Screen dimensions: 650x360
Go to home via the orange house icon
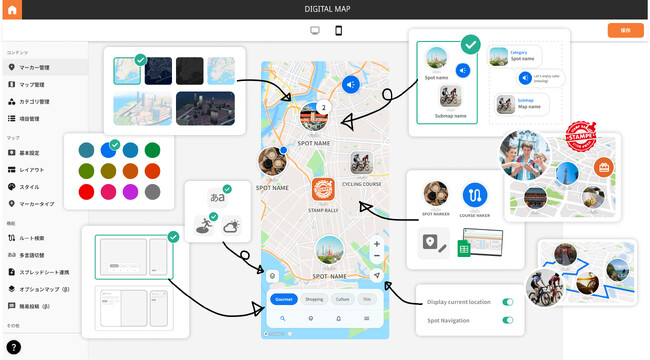pos(12,10)
